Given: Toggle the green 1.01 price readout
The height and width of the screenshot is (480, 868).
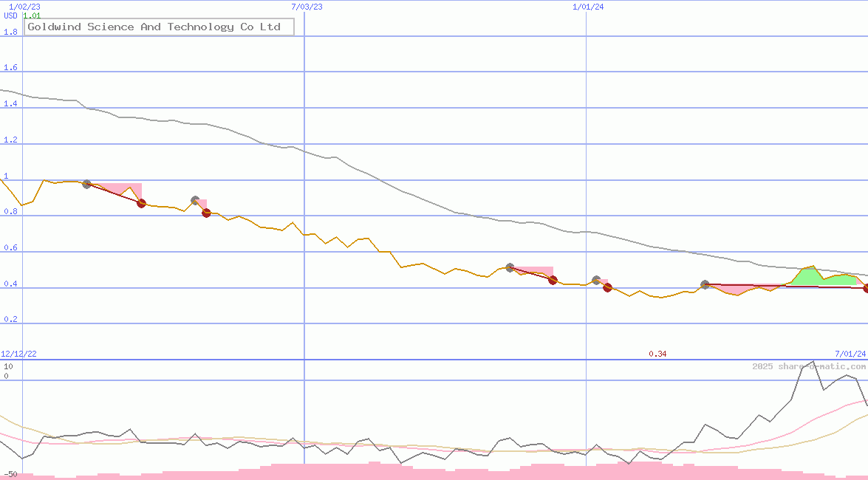Looking at the screenshot, I should [32, 15].
